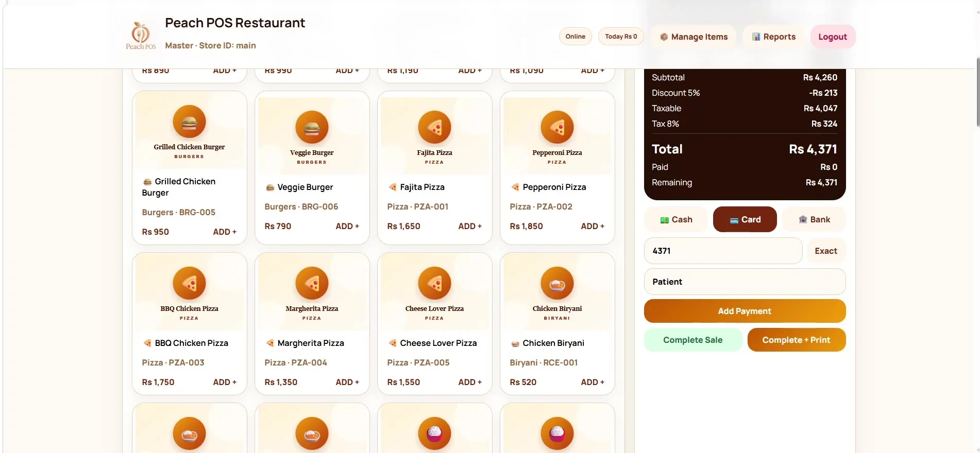The height and width of the screenshot is (453, 980).
Task: Click the Master · Store ID: main text
Action: coord(210,45)
